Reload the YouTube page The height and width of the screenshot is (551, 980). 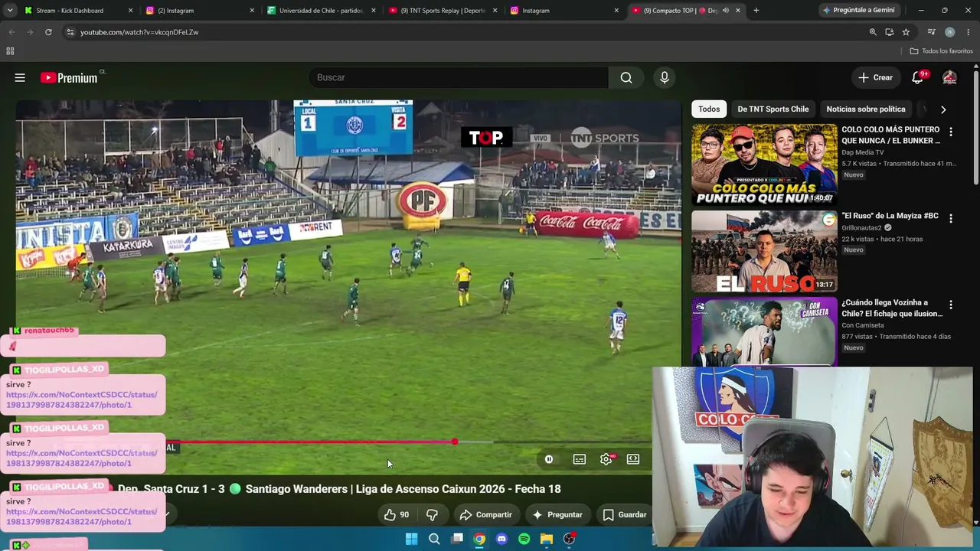pyautogui.click(x=48, y=32)
